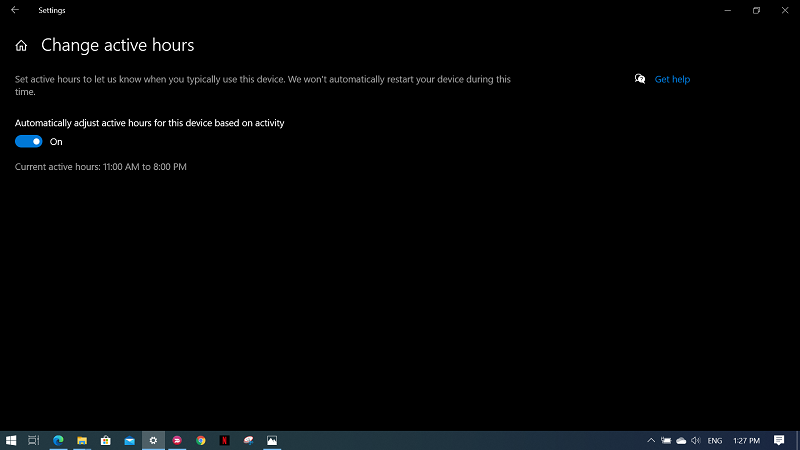Click the 'Current active hours: 11:00 AM to 8:00 PM' text
Viewport: 800px width, 450px height.
click(x=101, y=167)
